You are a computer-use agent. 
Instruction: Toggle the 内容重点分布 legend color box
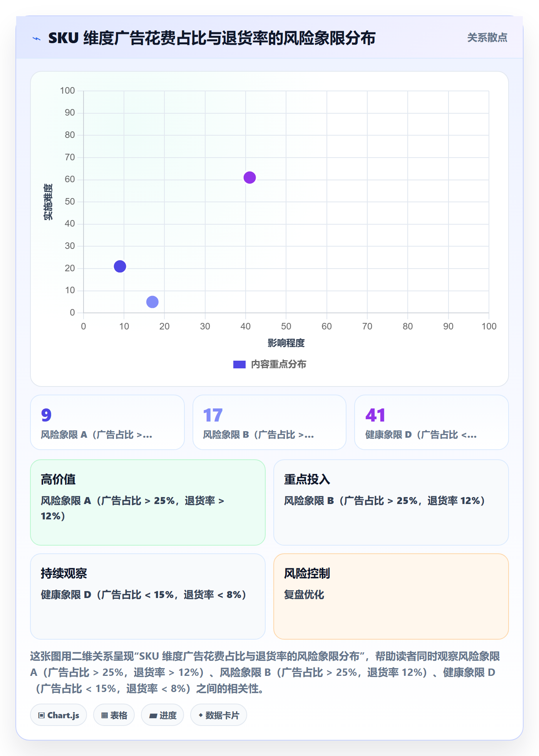coord(239,365)
